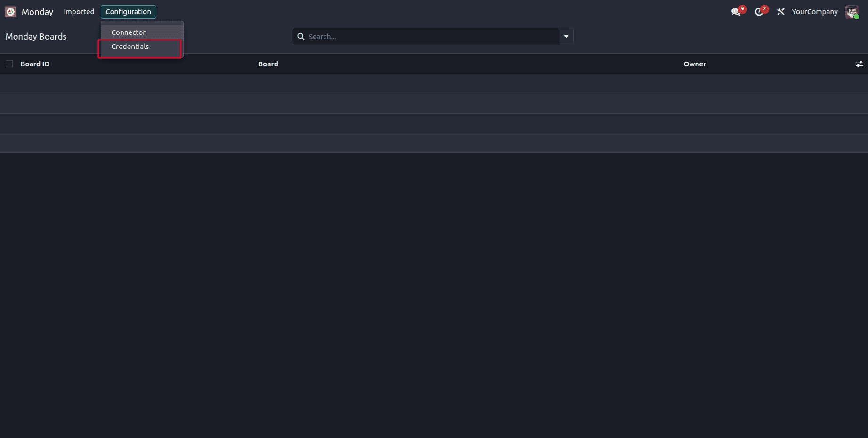Click the Monday app title
868x438 pixels.
(x=37, y=12)
